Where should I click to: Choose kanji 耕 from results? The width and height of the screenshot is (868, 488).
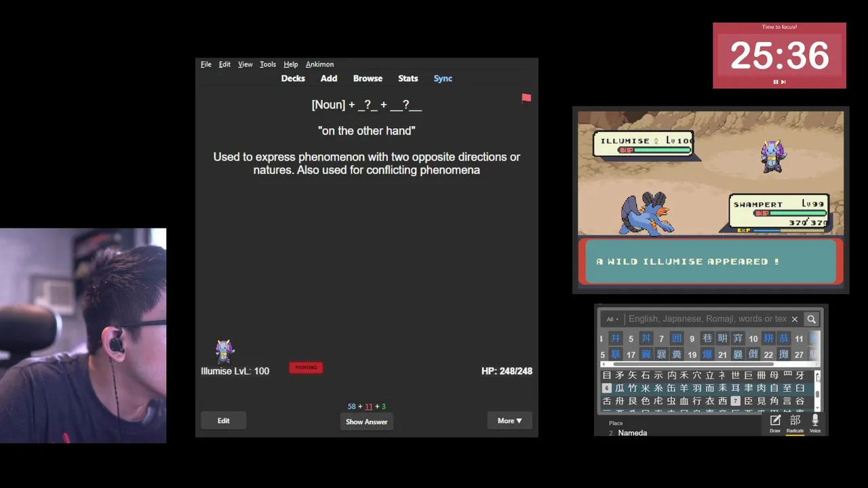(768, 338)
